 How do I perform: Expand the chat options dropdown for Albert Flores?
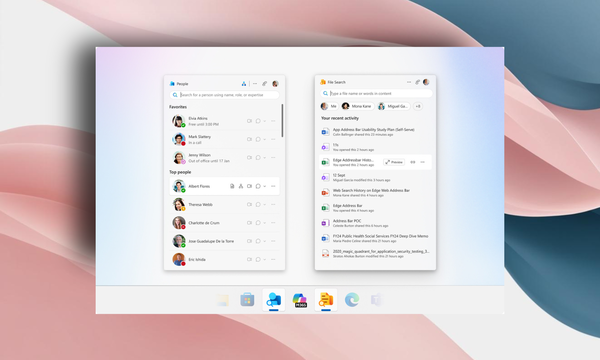pyautogui.click(x=264, y=186)
